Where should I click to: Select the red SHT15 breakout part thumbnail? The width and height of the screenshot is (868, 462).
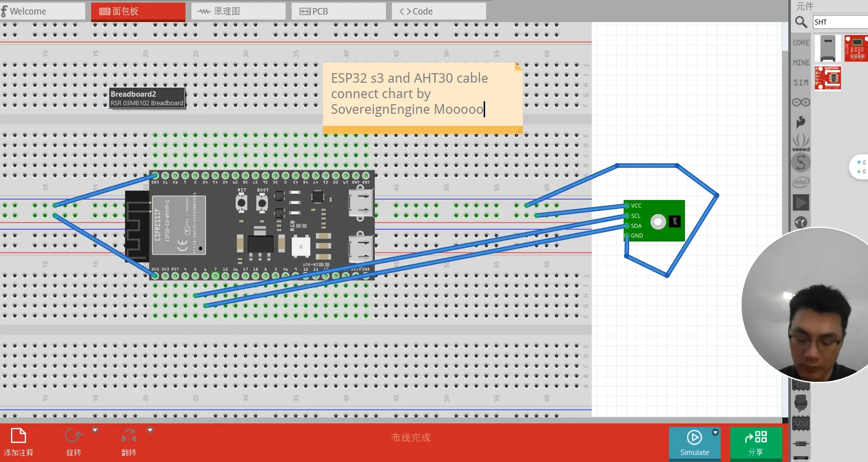tap(856, 48)
